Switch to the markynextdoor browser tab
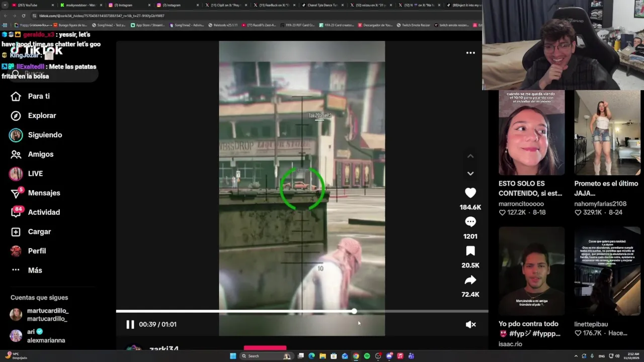The image size is (644, 362). (80, 5)
